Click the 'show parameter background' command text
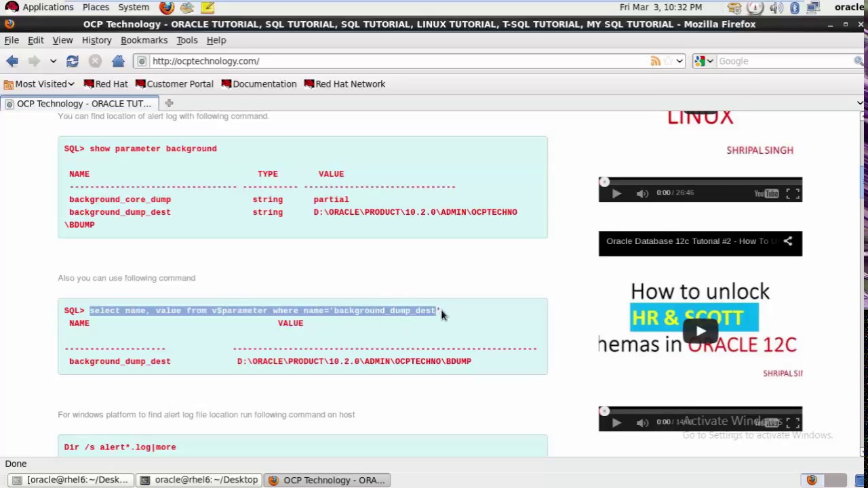 [x=153, y=148]
